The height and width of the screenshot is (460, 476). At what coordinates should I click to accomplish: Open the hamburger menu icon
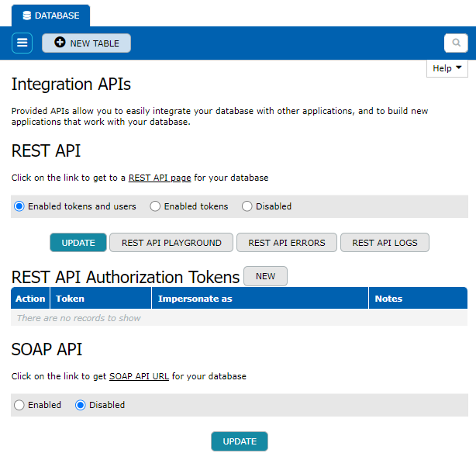[x=22, y=43]
